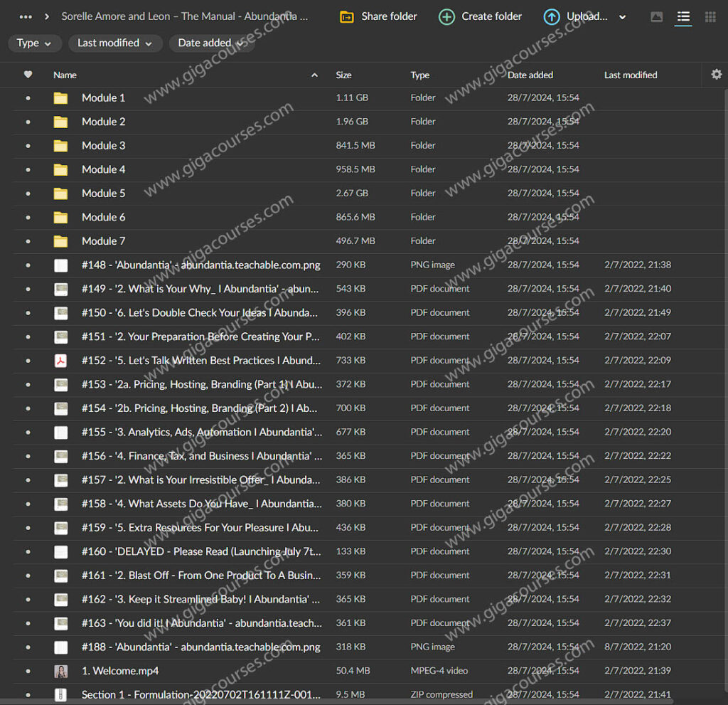Toggle favorite dot for Module 1
728x705 pixels.
(28, 98)
